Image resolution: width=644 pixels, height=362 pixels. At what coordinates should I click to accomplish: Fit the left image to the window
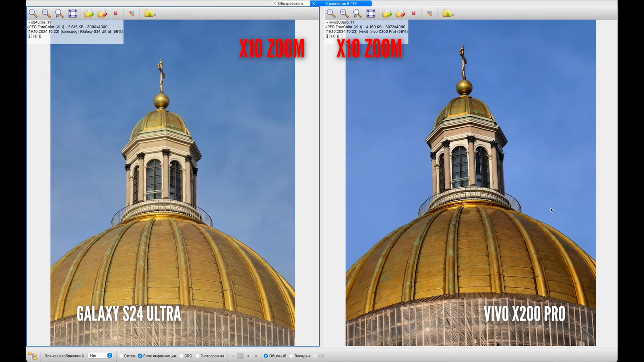click(x=73, y=13)
